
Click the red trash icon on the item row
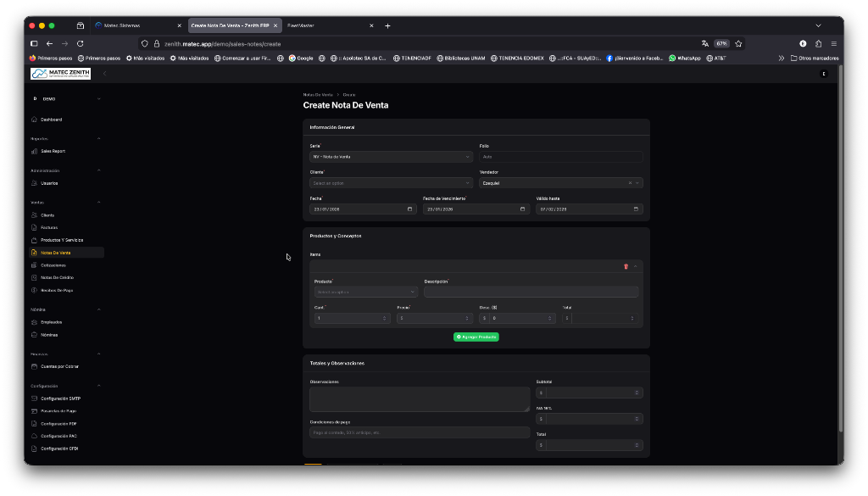pyautogui.click(x=626, y=266)
